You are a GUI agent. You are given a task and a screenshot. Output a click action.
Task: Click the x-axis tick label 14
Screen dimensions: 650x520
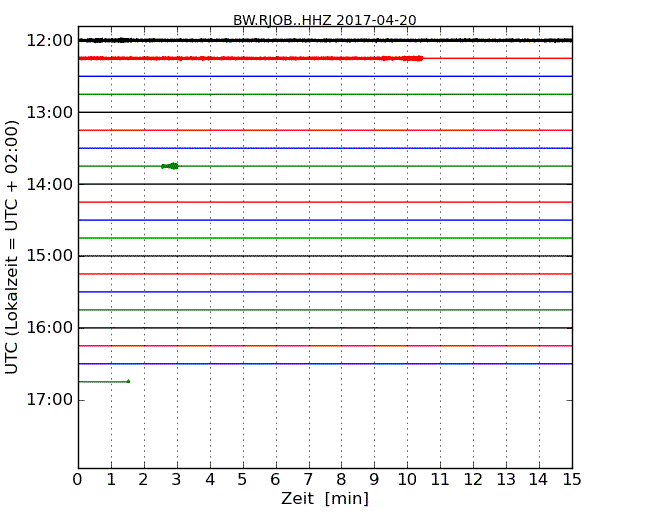tap(539, 480)
